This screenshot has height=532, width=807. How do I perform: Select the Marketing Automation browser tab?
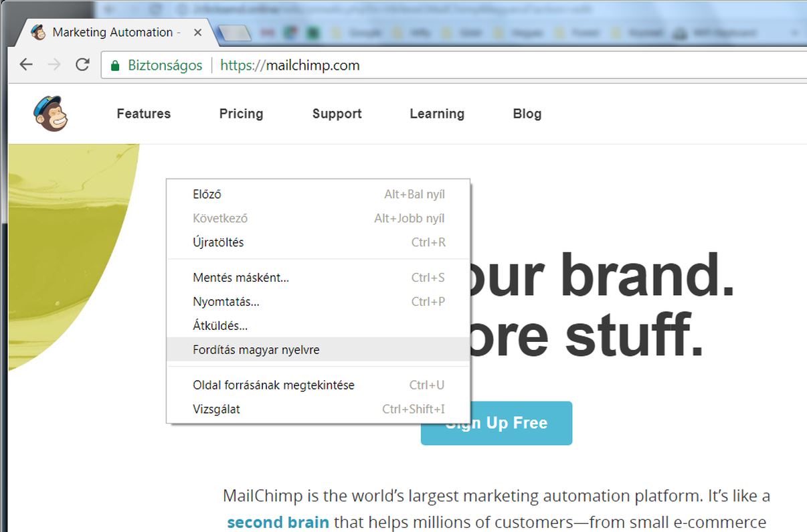pyautogui.click(x=112, y=32)
